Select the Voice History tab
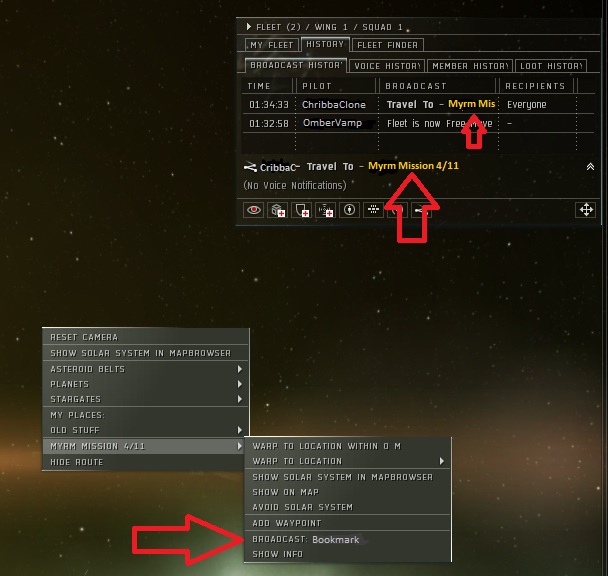608x576 pixels. click(x=387, y=66)
